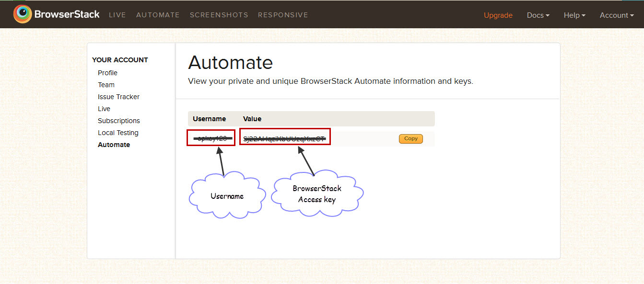Image resolution: width=644 pixels, height=284 pixels.
Task: Open the Live product page
Action: [x=117, y=15]
